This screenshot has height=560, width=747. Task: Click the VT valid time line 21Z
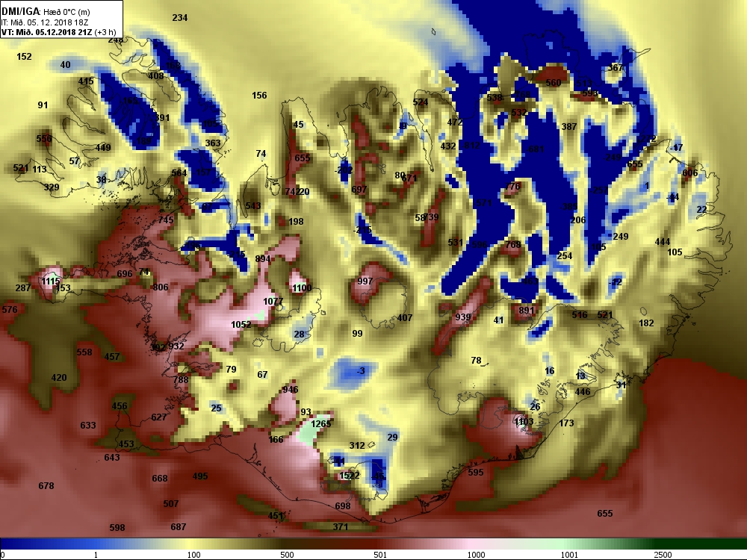(x=58, y=32)
